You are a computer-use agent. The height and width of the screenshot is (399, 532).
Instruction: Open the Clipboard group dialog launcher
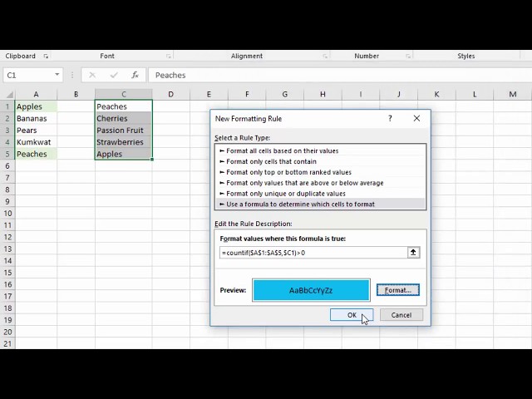pyautogui.click(x=46, y=57)
